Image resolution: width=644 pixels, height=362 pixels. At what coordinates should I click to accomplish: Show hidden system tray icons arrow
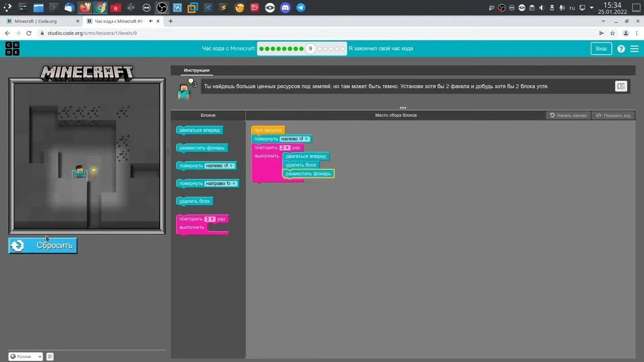point(592,8)
